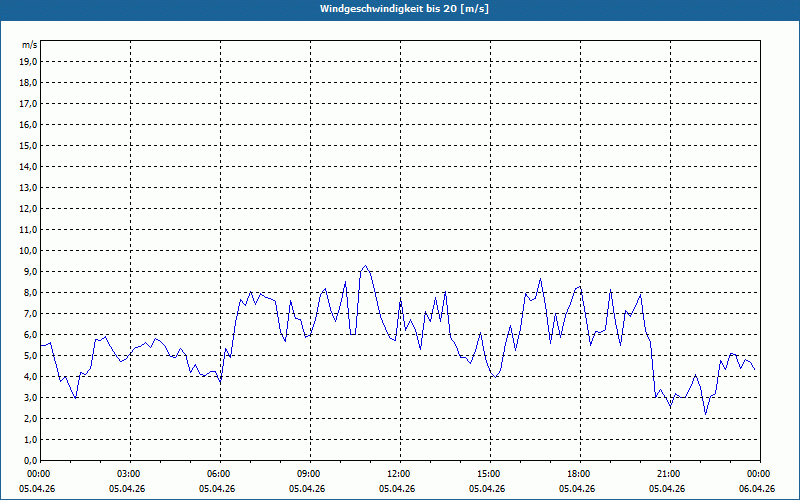Select the "19,0" y-axis label
Viewport: 800px width, 500px height.
(28, 62)
